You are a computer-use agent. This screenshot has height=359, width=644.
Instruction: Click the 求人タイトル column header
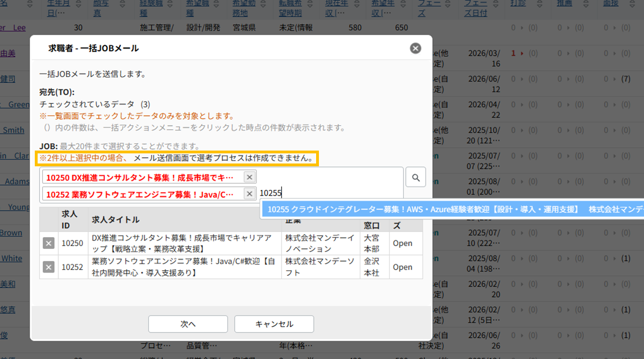tap(115, 220)
